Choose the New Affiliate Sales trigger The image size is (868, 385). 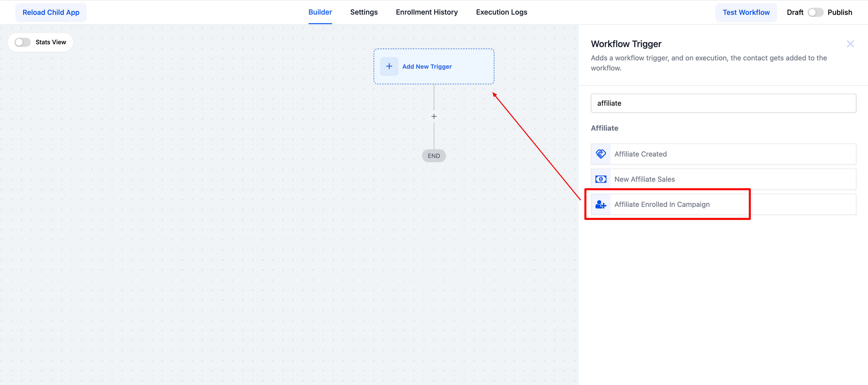tap(644, 179)
